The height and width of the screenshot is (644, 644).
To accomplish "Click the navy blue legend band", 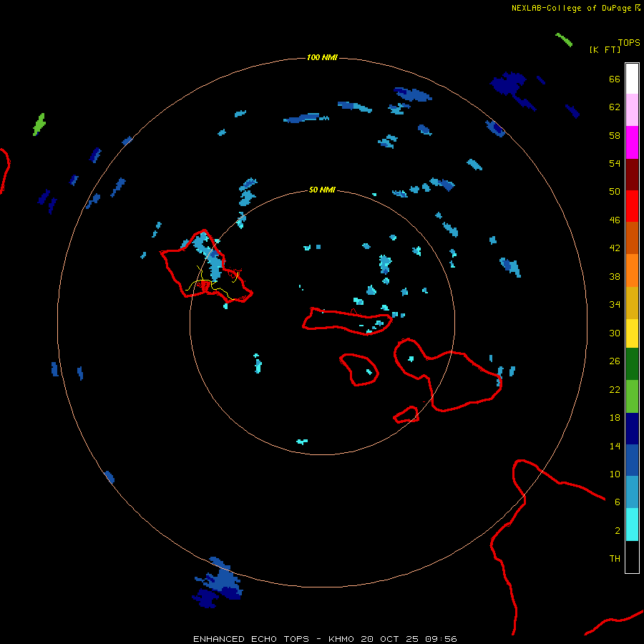I will click(632, 429).
